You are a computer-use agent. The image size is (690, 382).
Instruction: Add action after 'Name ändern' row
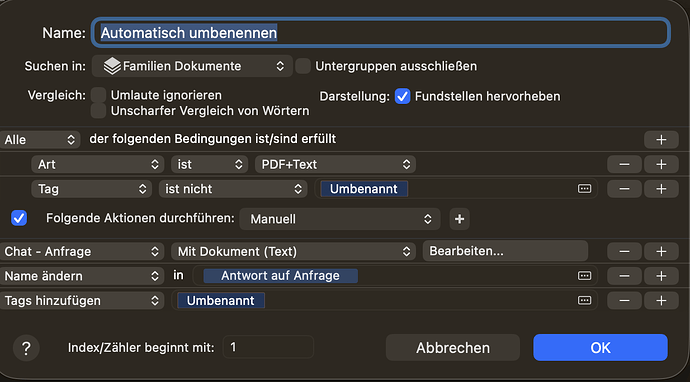pos(661,276)
